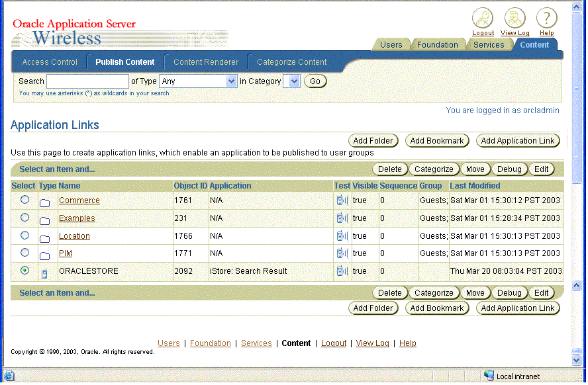Click the Internet Explorer status bar page icon
Viewport: 588px width, 385px height.
9,376
